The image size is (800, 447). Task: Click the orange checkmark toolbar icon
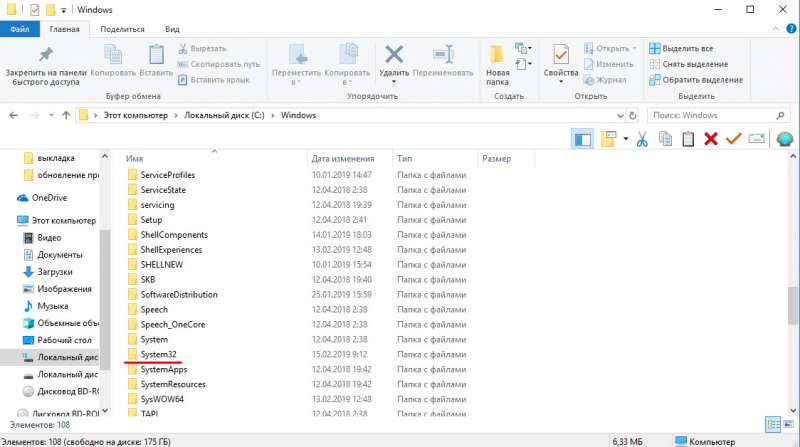click(x=733, y=139)
